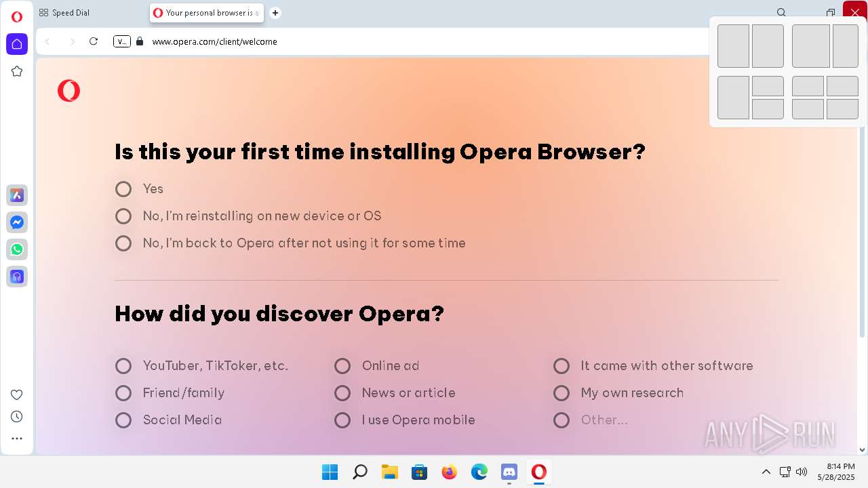Image resolution: width=868 pixels, height=488 pixels.
Task: Snap window to bottom-left quadrant of four-grid layout
Action: (808, 109)
